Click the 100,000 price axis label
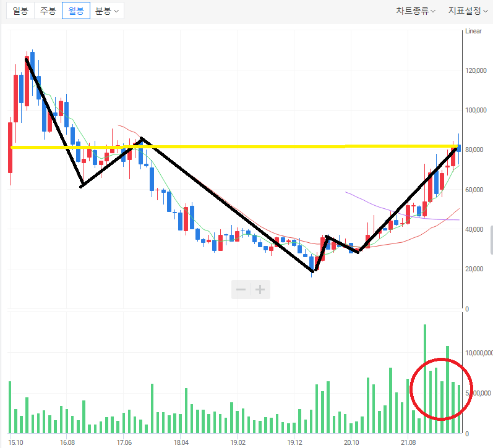 pyautogui.click(x=476, y=110)
